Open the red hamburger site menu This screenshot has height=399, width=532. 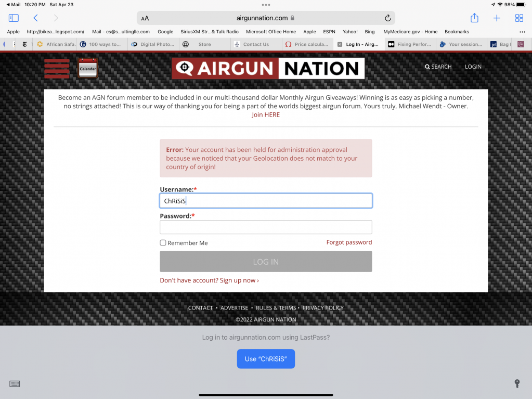click(x=57, y=69)
